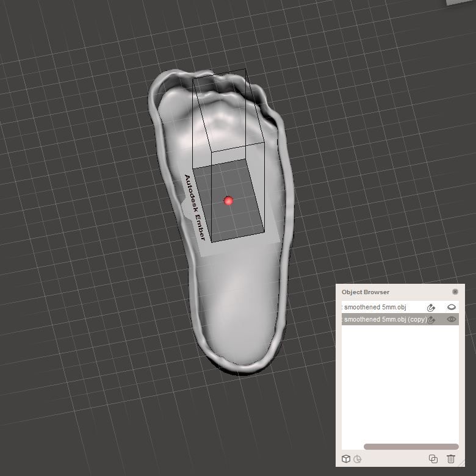Click magnet target icon for the (copy) object
This screenshot has height=476, width=476.
[x=431, y=320]
